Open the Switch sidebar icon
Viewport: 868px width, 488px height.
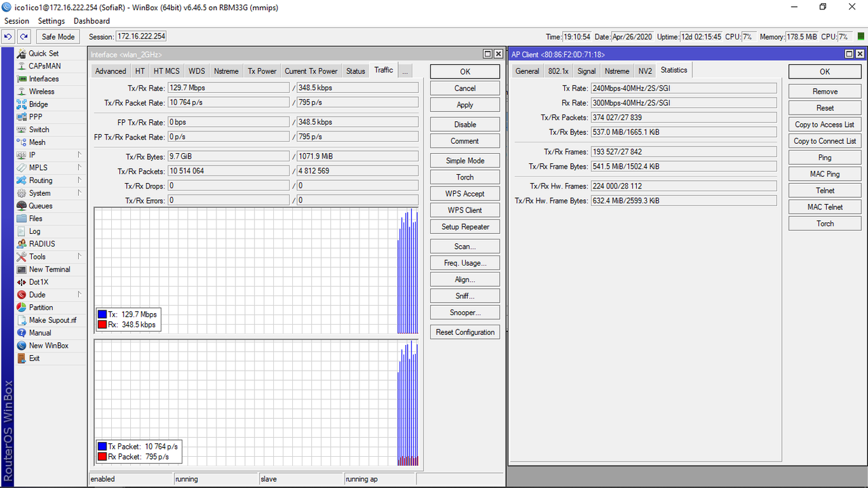[22, 129]
